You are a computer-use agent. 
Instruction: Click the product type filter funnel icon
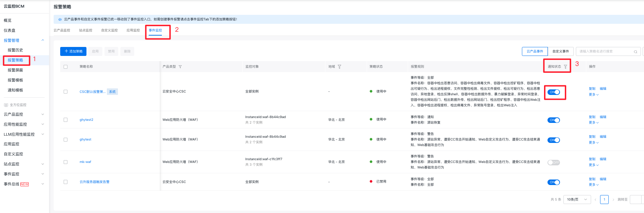tap(180, 67)
